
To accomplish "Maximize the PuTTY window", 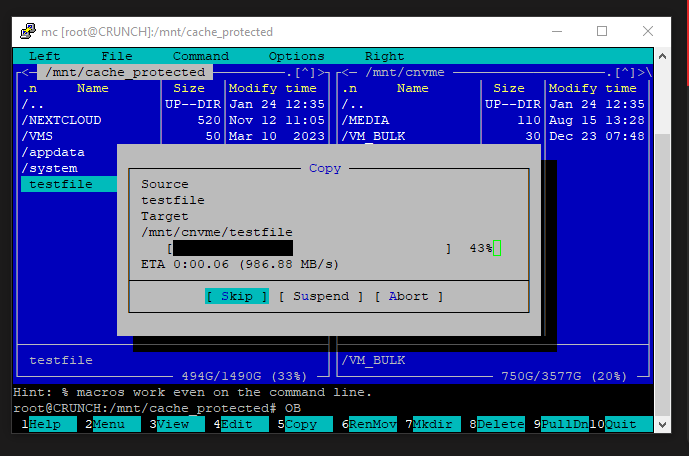I will pos(602,31).
